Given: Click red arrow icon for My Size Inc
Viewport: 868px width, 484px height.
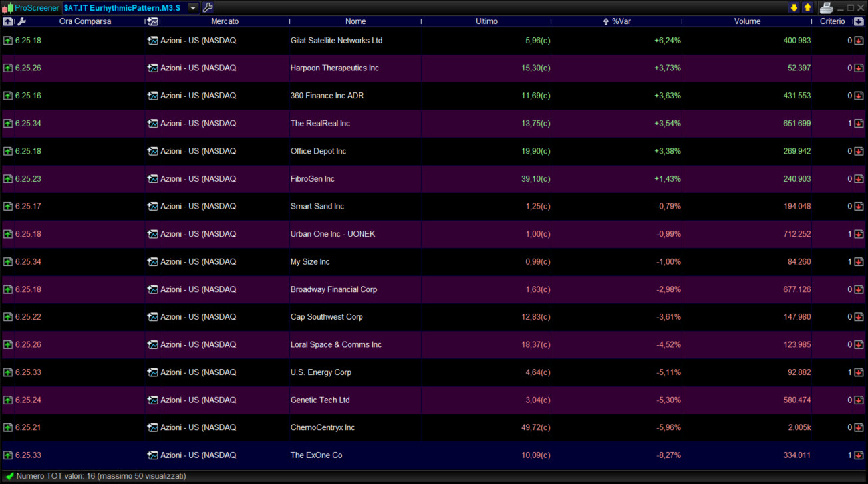Looking at the screenshot, I should pos(859,262).
